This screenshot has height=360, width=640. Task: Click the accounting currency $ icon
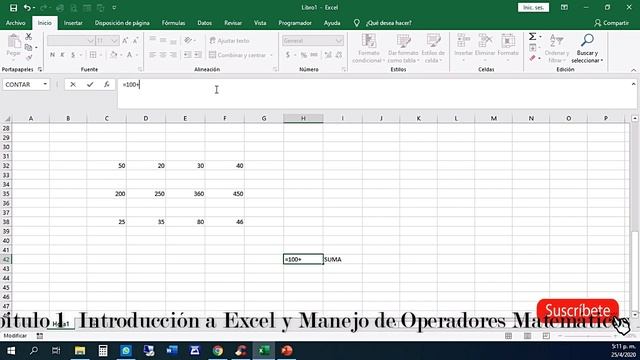288,55
